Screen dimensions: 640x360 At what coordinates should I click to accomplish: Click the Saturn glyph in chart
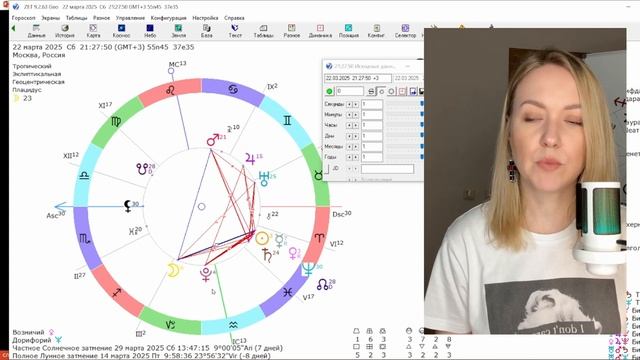[x=267, y=255]
